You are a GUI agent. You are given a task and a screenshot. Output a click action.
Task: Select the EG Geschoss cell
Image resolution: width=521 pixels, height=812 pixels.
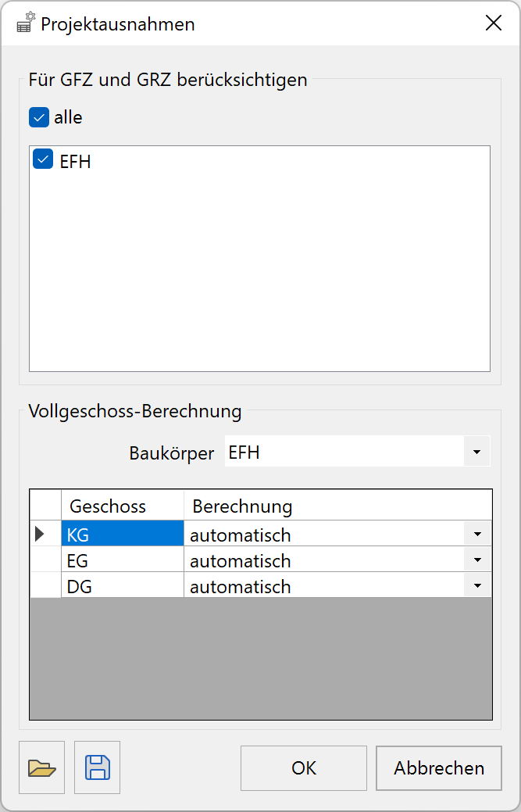tap(123, 560)
